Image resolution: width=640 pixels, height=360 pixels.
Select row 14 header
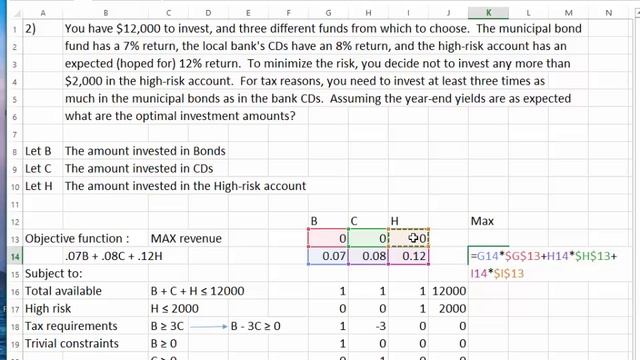(x=16, y=256)
